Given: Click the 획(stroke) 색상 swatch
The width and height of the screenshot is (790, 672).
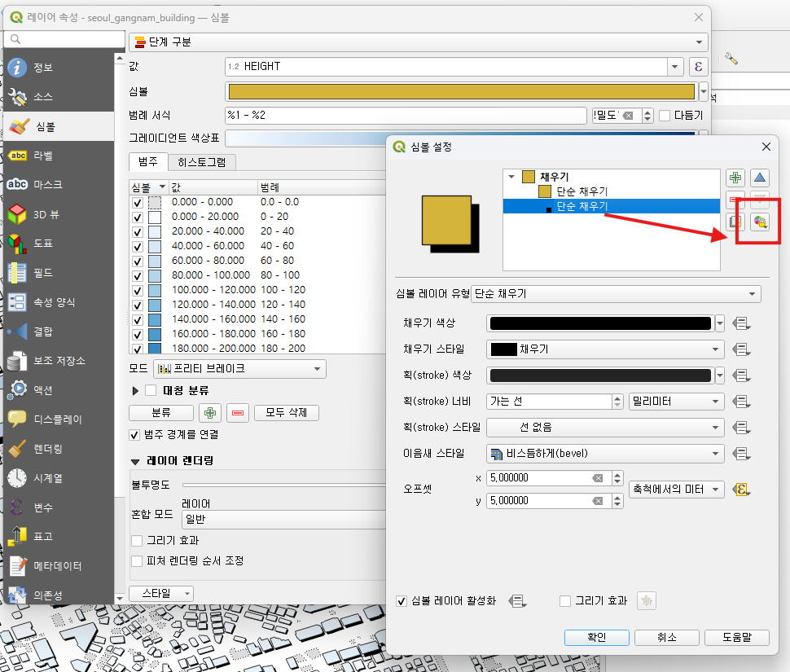Looking at the screenshot, I should coord(600,376).
